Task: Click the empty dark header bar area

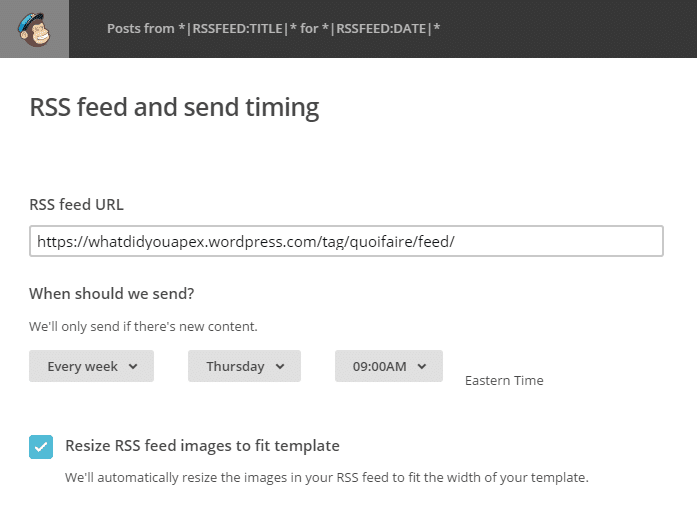Action: coord(569,28)
